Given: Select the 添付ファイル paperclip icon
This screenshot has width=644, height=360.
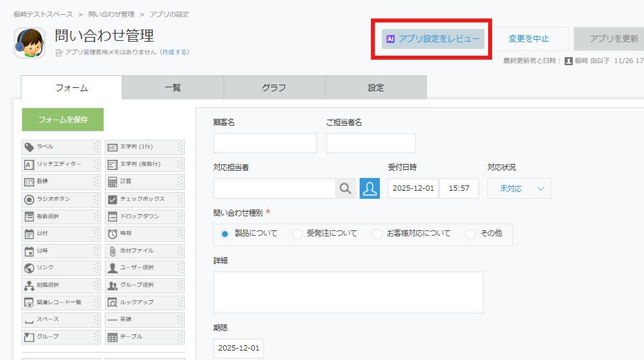Looking at the screenshot, I should coord(112,251).
